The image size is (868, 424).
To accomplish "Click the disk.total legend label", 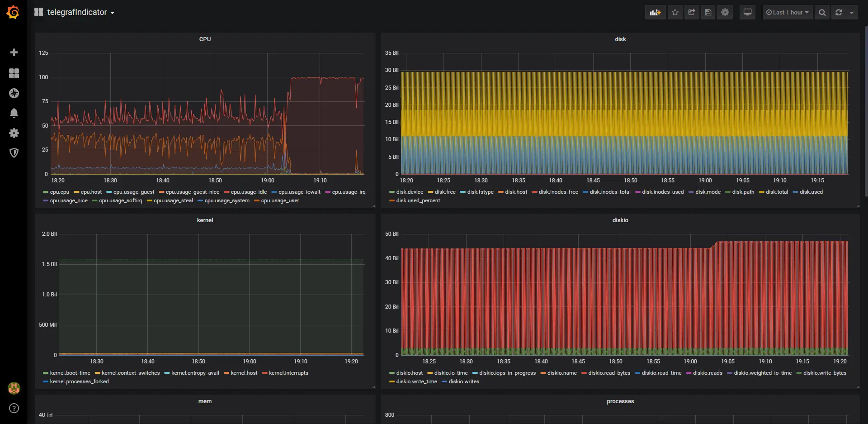I will coord(777,192).
